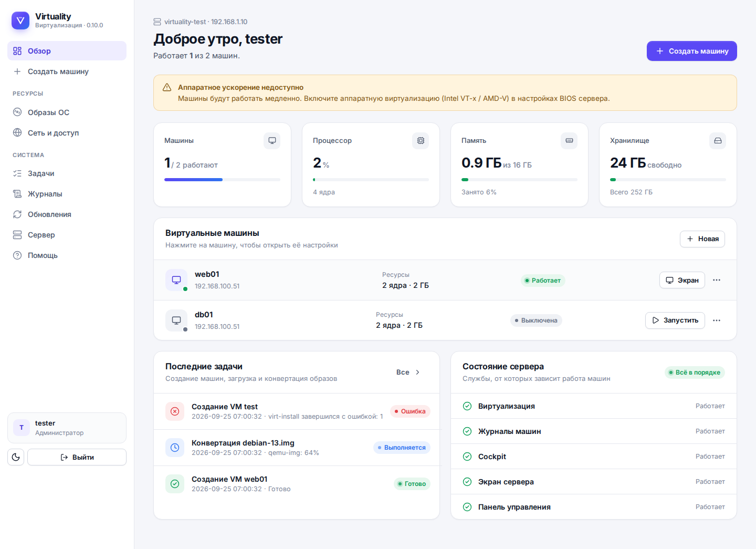Open the three-dots menu for web01
This screenshot has height=549, width=756.
pos(717,280)
